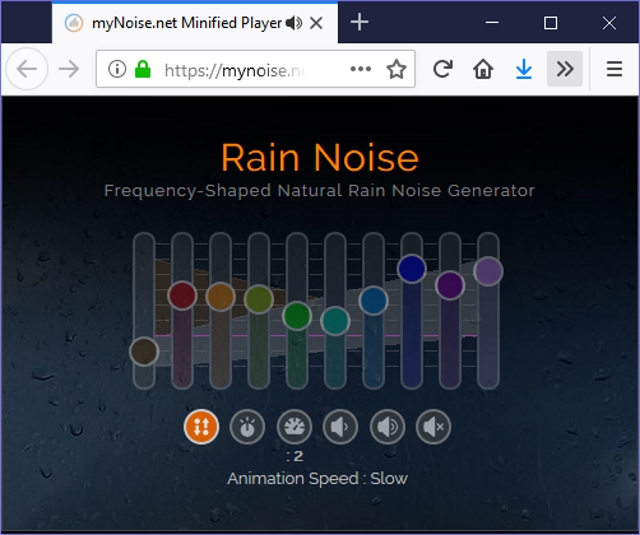The width and height of the screenshot is (640, 535).
Task: Click the green slider knob
Action: [297, 316]
